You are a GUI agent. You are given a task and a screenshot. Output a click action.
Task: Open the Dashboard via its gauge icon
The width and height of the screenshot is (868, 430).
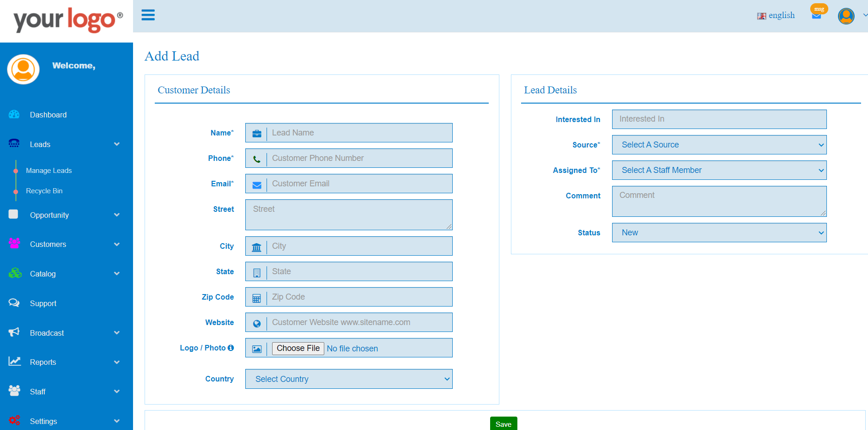(14, 114)
